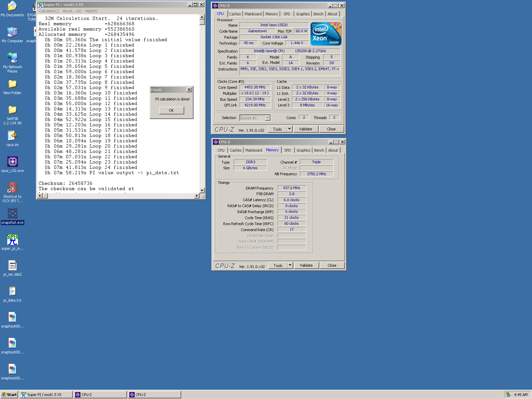Launch super_pi_mod desktop icon

(12, 242)
